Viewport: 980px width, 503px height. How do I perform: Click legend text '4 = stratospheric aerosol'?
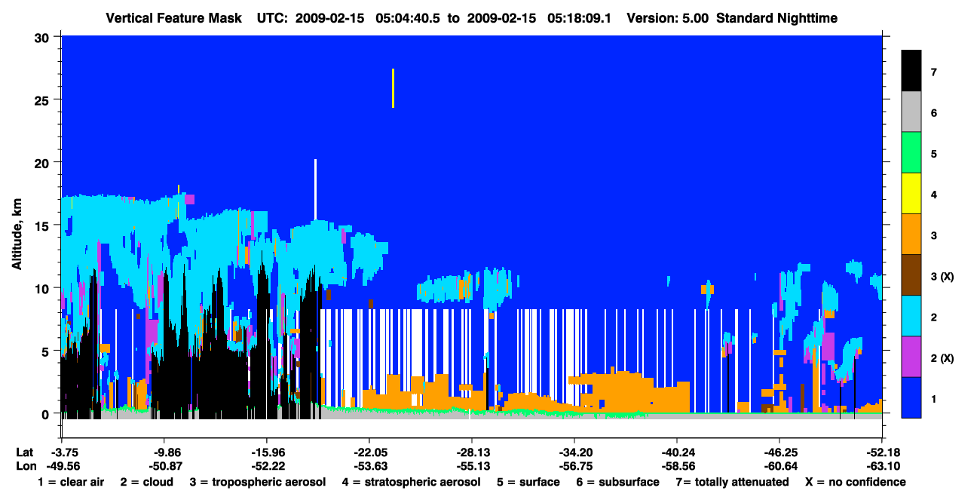tap(411, 482)
